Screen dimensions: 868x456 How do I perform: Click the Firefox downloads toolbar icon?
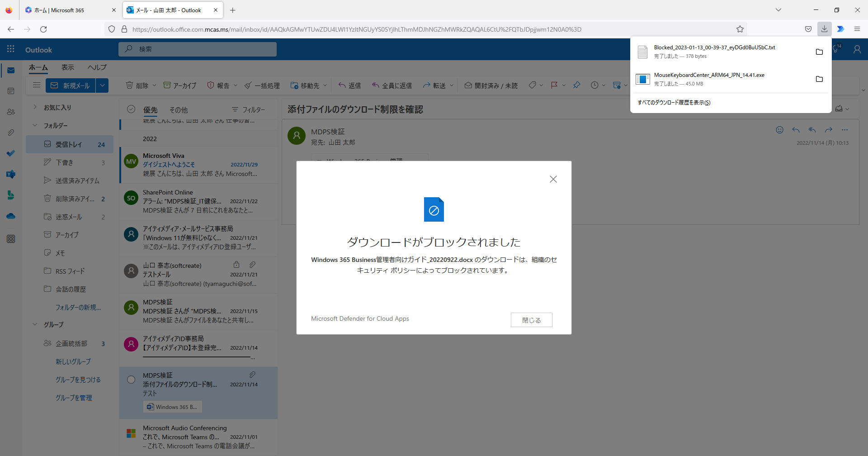(x=824, y=29)
